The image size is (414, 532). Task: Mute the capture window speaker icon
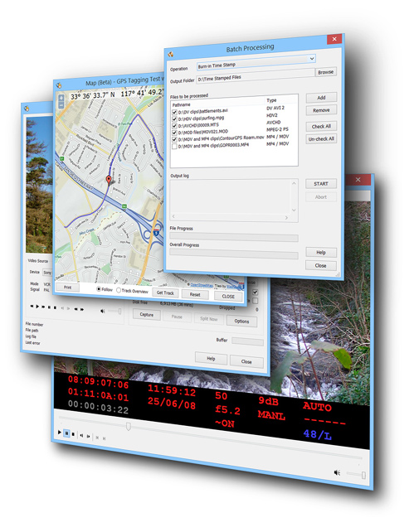coord(103,311)
